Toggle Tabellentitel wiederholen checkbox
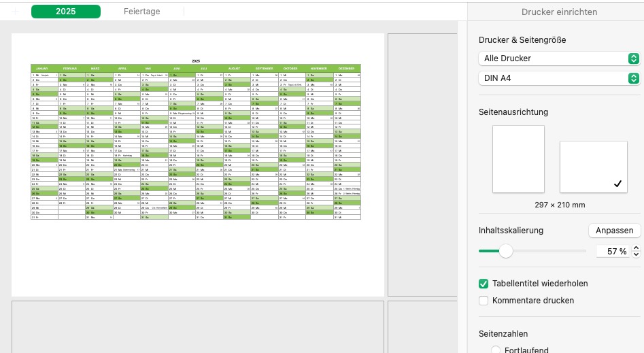 point(484,284)
